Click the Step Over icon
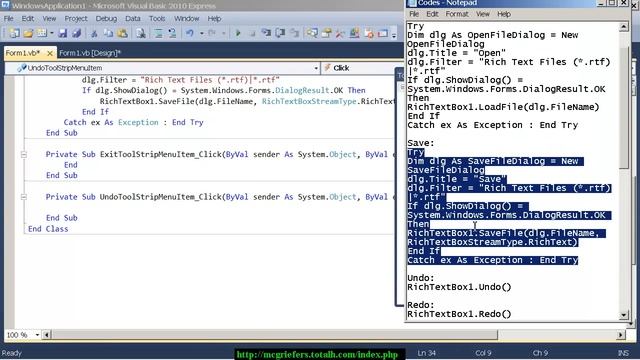Screen dimensions: 640x360 point(280,33)
